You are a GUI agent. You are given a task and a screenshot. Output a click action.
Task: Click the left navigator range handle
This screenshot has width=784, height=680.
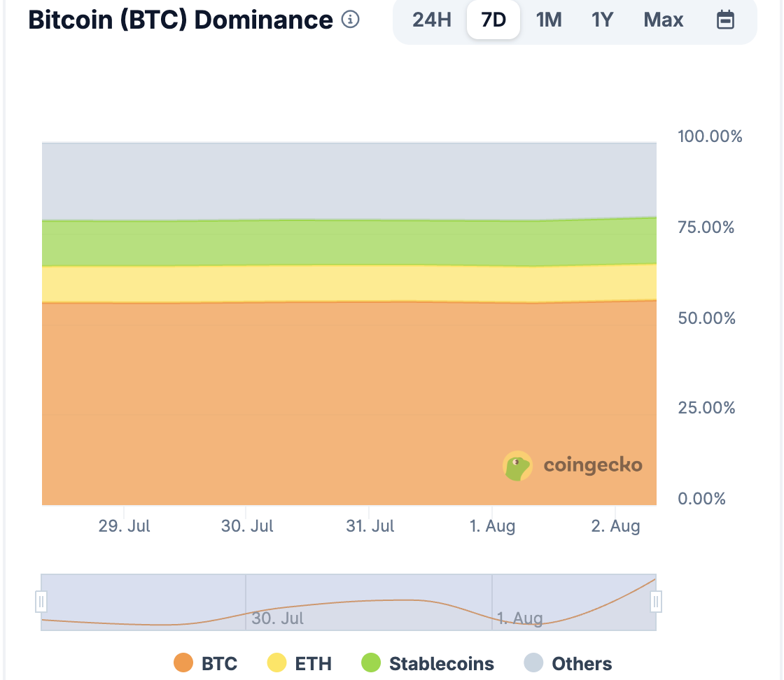tap(41, 602)
